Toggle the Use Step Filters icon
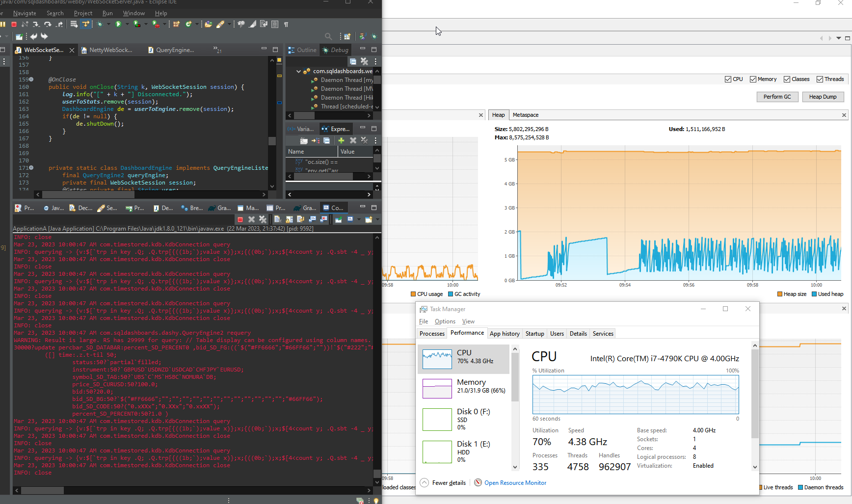852x504 pixels. [85, 24]
